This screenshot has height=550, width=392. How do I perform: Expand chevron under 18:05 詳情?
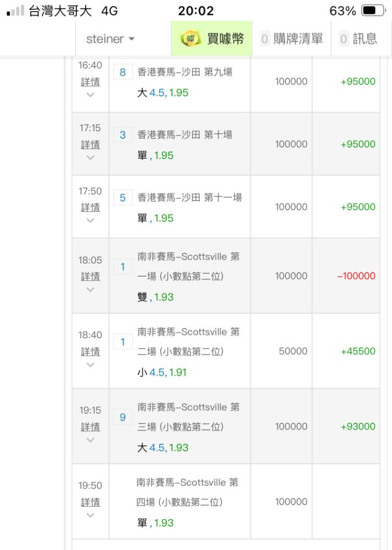click(x=90, y=289)
